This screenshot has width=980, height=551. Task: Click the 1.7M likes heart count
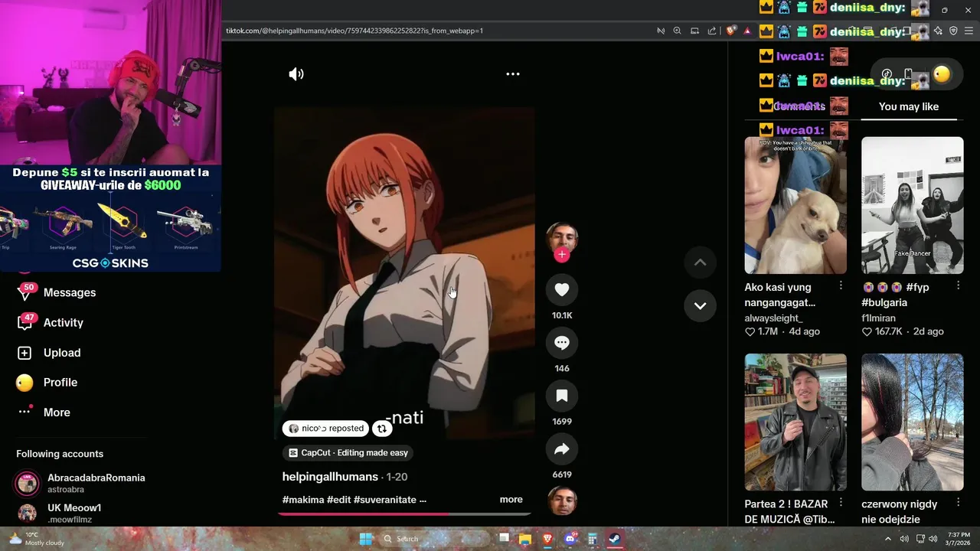pos(761,331)
